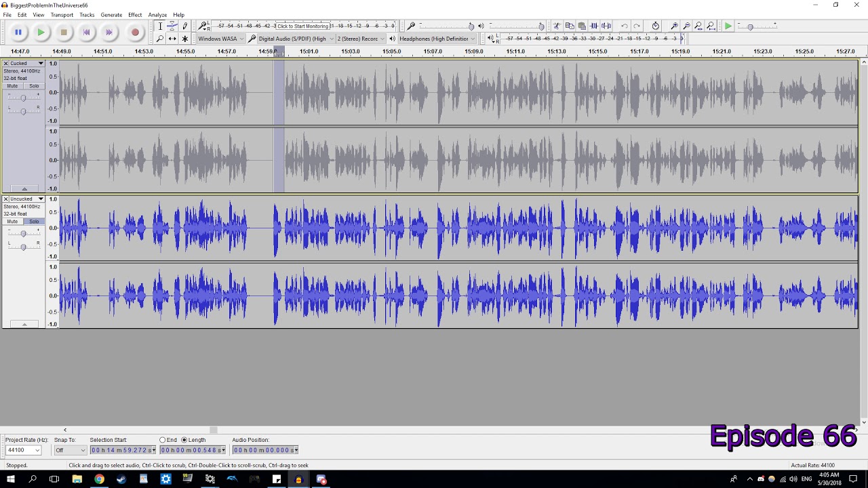The width and height of the screenshot is (868, 488).
Task: Mute the Uncucked track
Action: [x=12, y=222]
